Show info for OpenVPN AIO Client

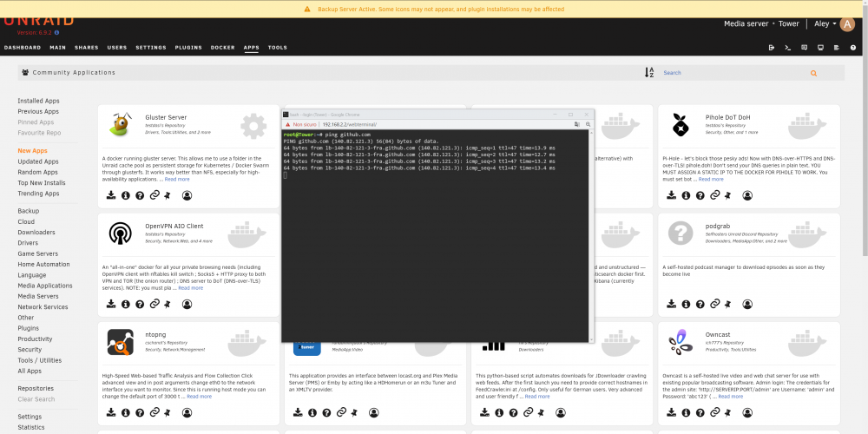click(126, 304)
